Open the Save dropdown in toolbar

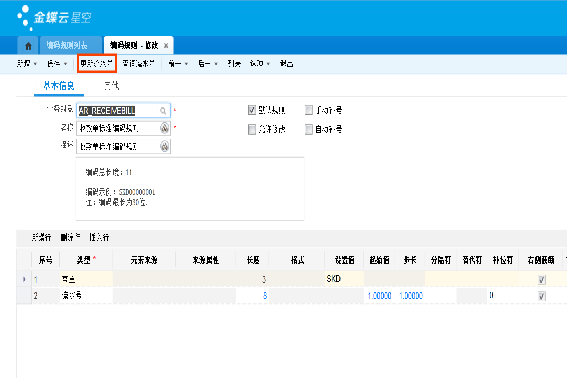click(x=57, y=64)
